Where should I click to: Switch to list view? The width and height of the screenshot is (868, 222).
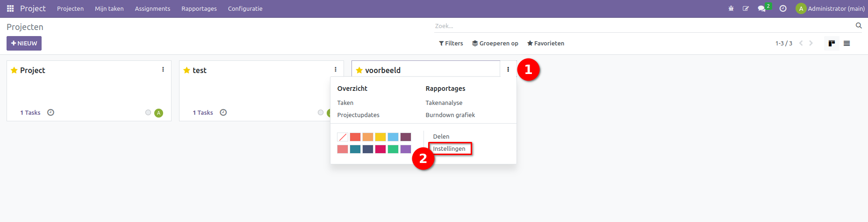point(846,44)
